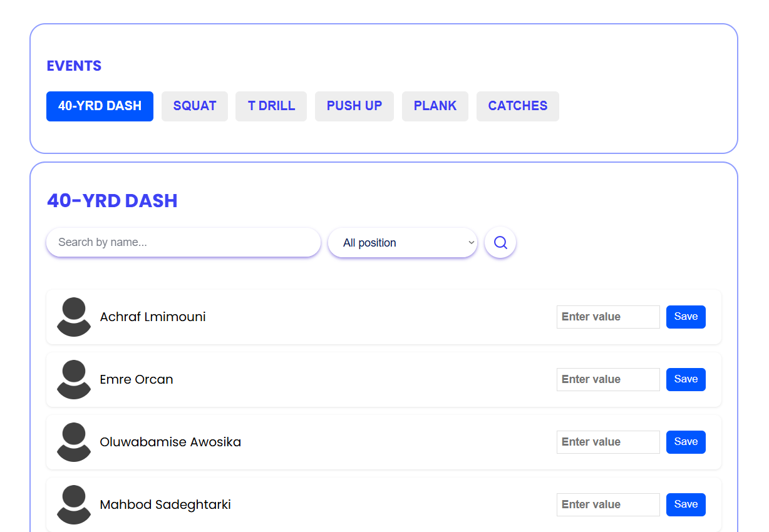The width and height of the screenshot is (769, 532).
Task: Click the magnifying glass search icon
Action: point(500,242)
